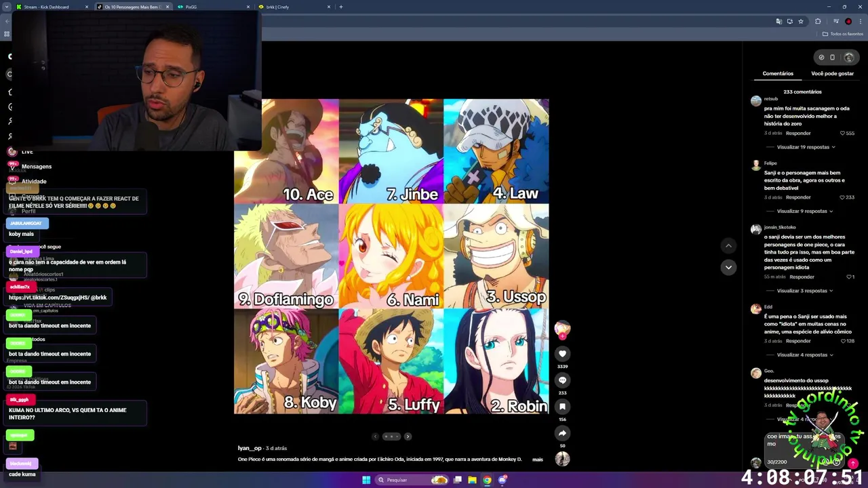Close the brkk | Cinefy tab
This screenshot has height=488, width=868.
[x=329, y=7]
